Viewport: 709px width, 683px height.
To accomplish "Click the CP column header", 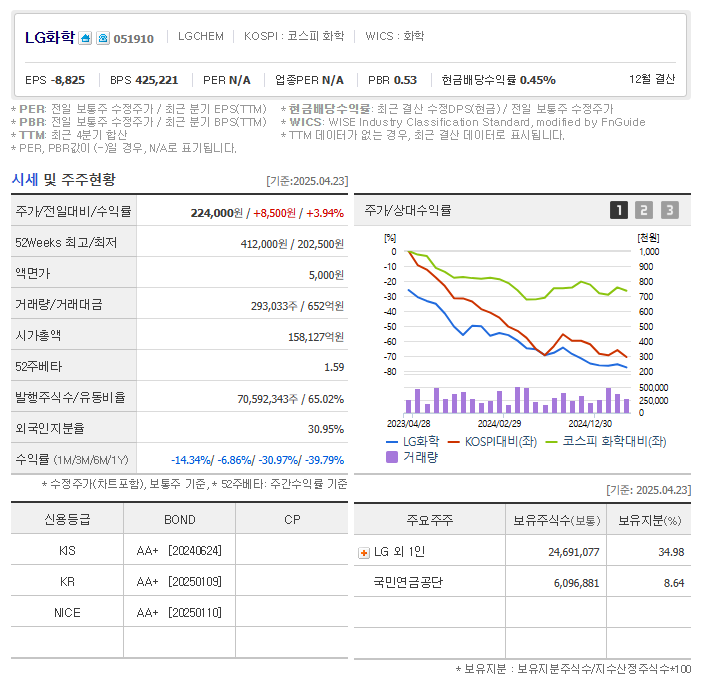I will [292, 520].
